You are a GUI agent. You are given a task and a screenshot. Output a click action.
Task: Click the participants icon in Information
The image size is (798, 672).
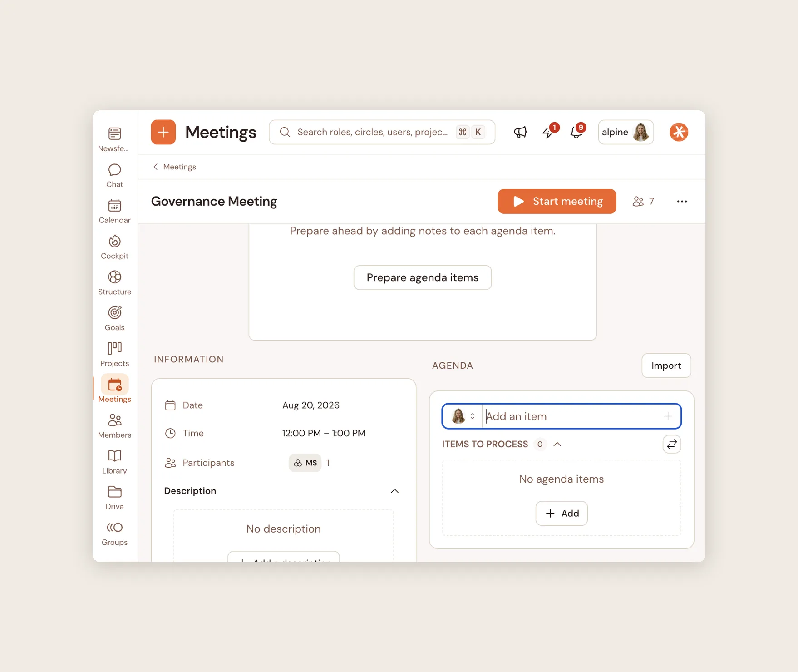[170, 463]
